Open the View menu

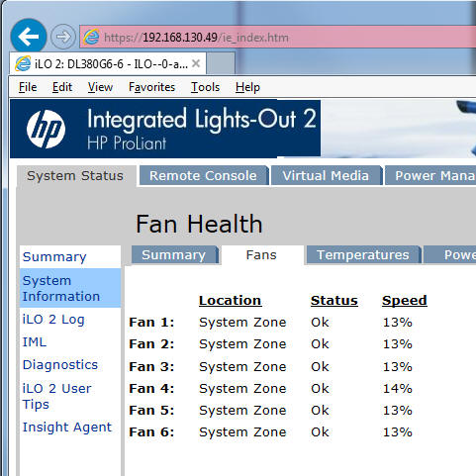point(100,87)
